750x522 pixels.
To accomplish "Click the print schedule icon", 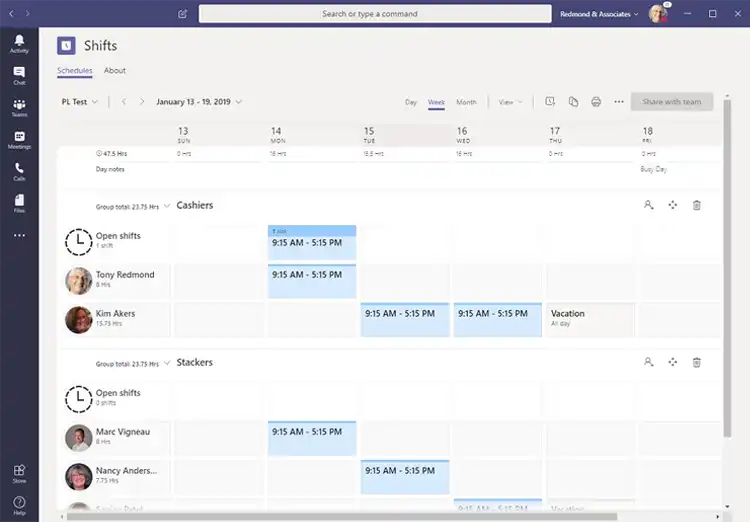I will [x=596, y=102].
